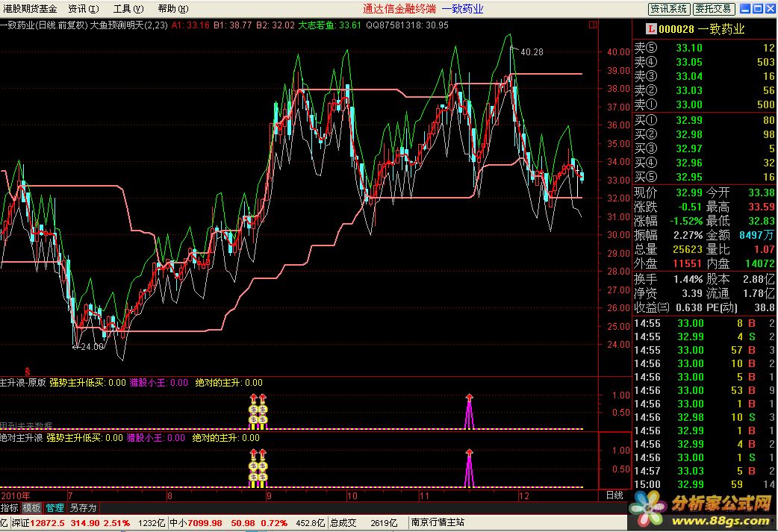This screenshot has width=778, height=532.
Task: Click the 中小 7099.98 index in the status bar
Action: (196, 522)
